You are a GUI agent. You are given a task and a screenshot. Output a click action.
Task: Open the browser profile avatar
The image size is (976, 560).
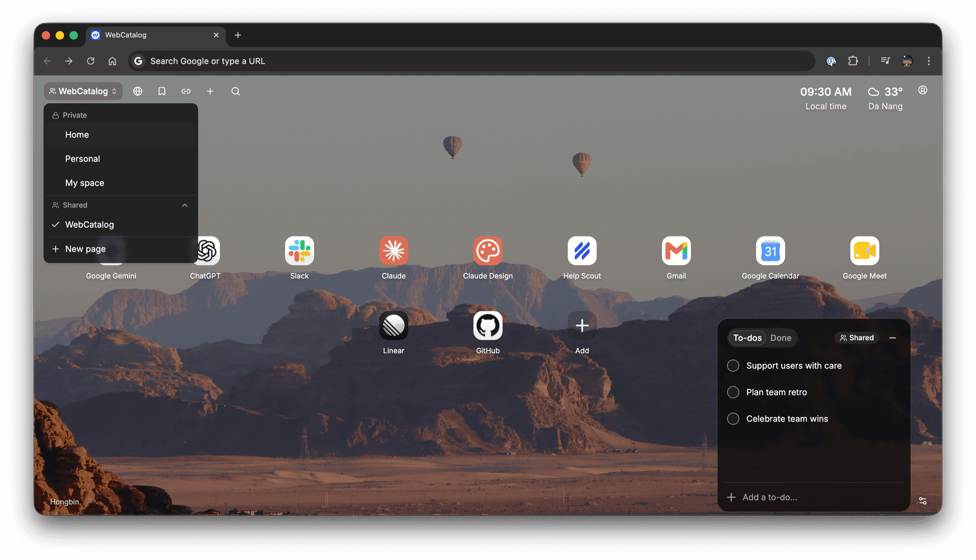click(907, 61)
